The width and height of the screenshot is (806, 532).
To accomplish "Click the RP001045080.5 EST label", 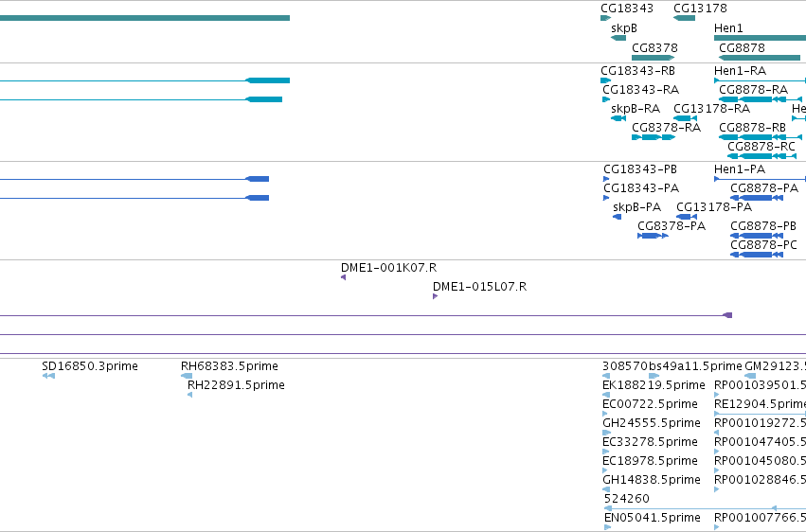I will (760, 461).
